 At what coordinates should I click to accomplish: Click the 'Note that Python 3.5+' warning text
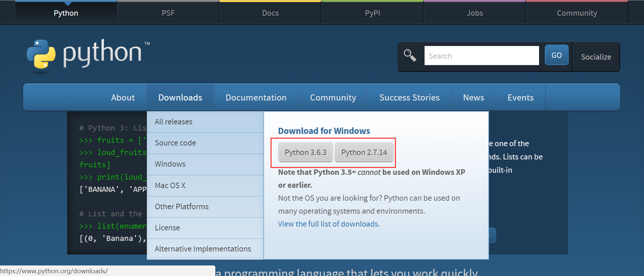click(x=372, y=179)
